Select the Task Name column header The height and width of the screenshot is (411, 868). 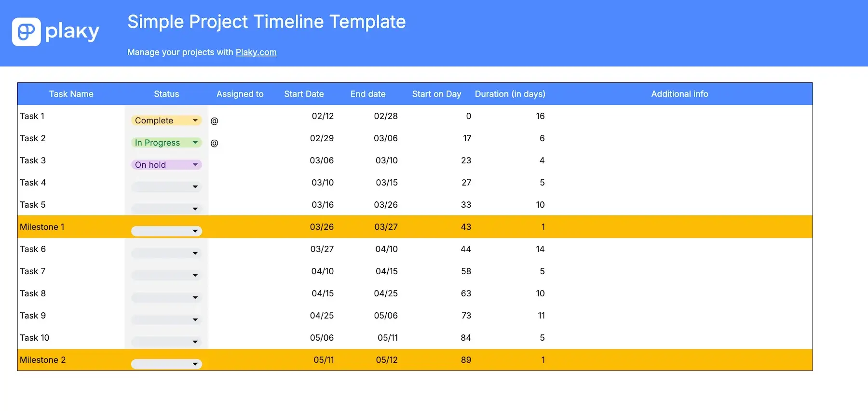tap(71, 94)
